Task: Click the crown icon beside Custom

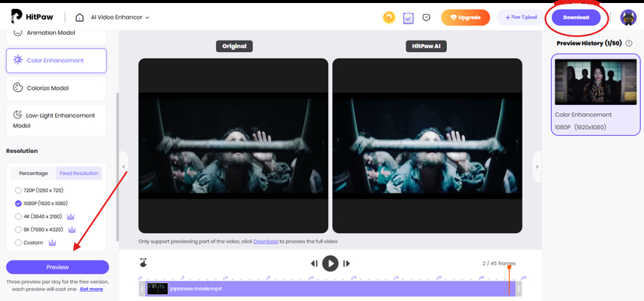Action: click(52, 243)
